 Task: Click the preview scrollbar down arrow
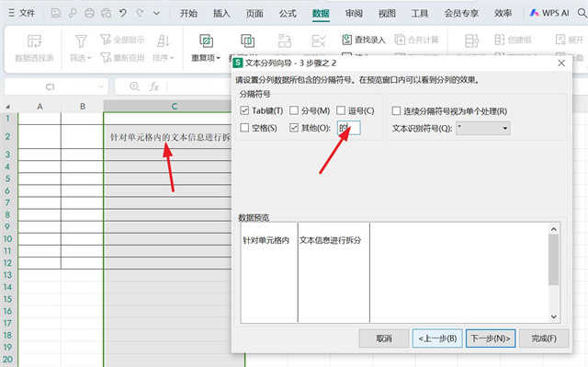click(553, 316)
